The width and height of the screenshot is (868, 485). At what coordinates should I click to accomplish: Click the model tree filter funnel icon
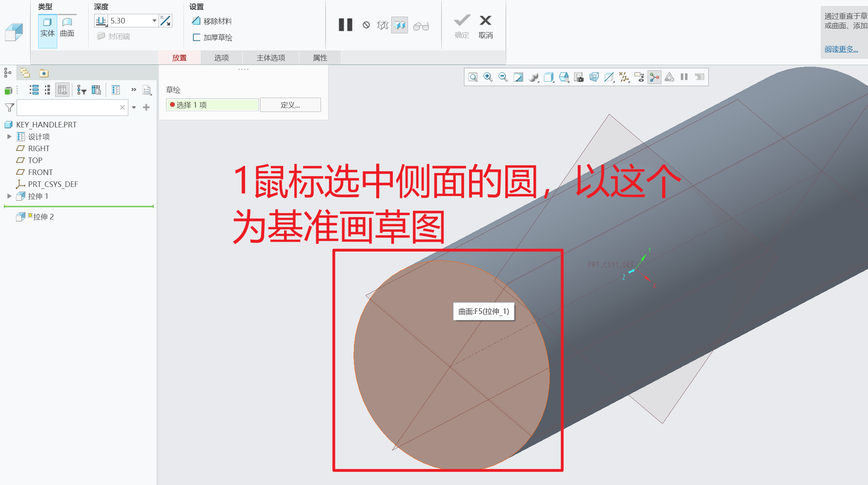[x=9, y=107]
